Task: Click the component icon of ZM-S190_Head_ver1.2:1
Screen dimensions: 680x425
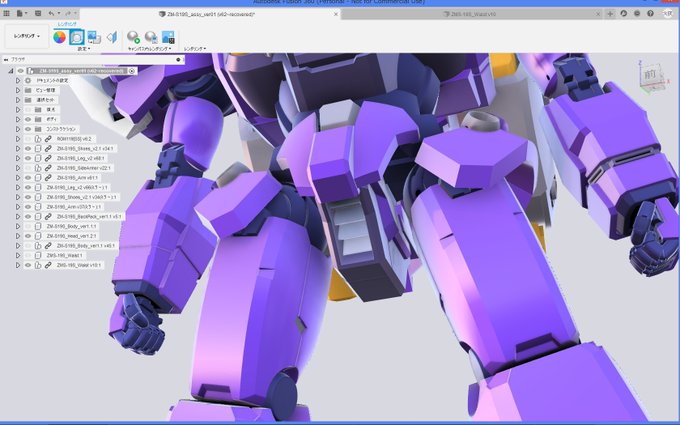Action: click(x=38, y=236)
